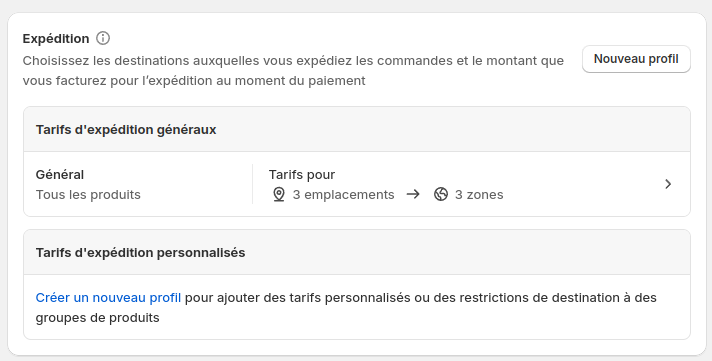Click the Tous les produits subtitle
Screen dimensions: 712x361
88,195
